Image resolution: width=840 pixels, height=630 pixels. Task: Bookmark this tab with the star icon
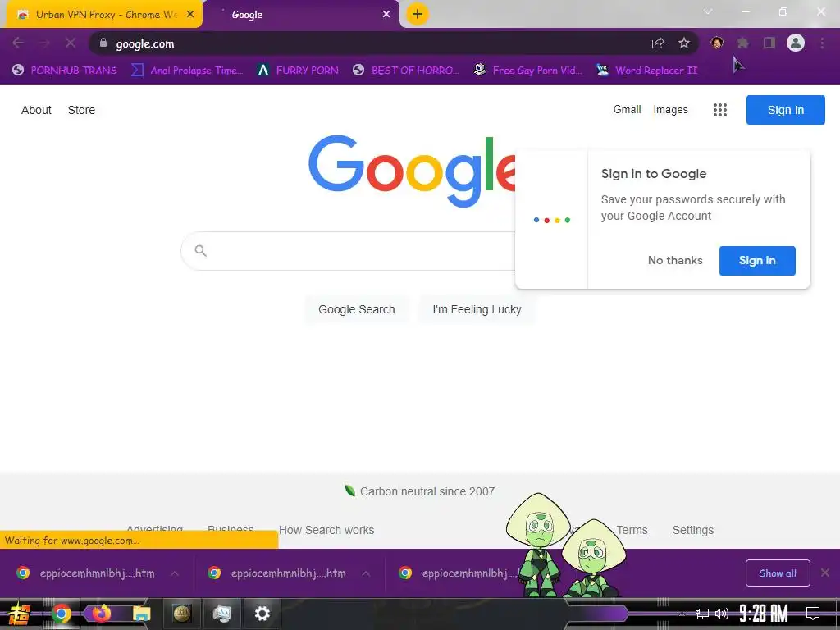pyautogui.click(x=684, y=43)
